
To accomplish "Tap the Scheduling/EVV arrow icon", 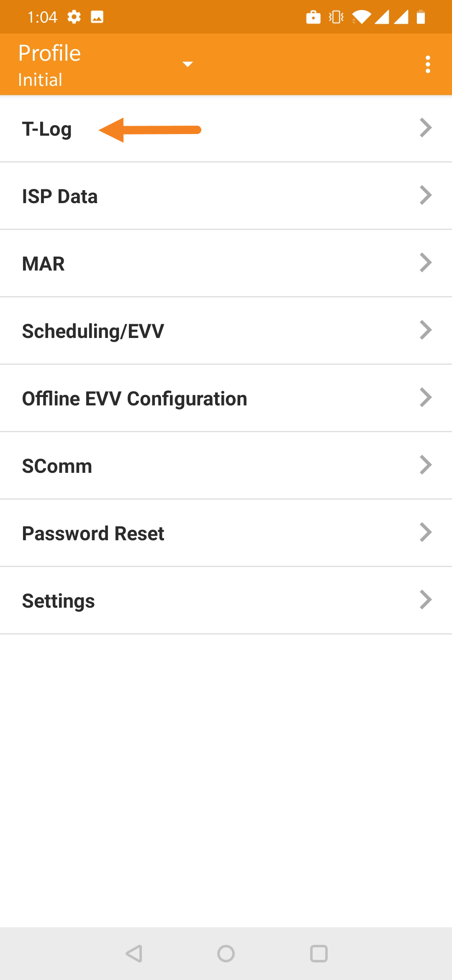I will (x=426, y=330).
